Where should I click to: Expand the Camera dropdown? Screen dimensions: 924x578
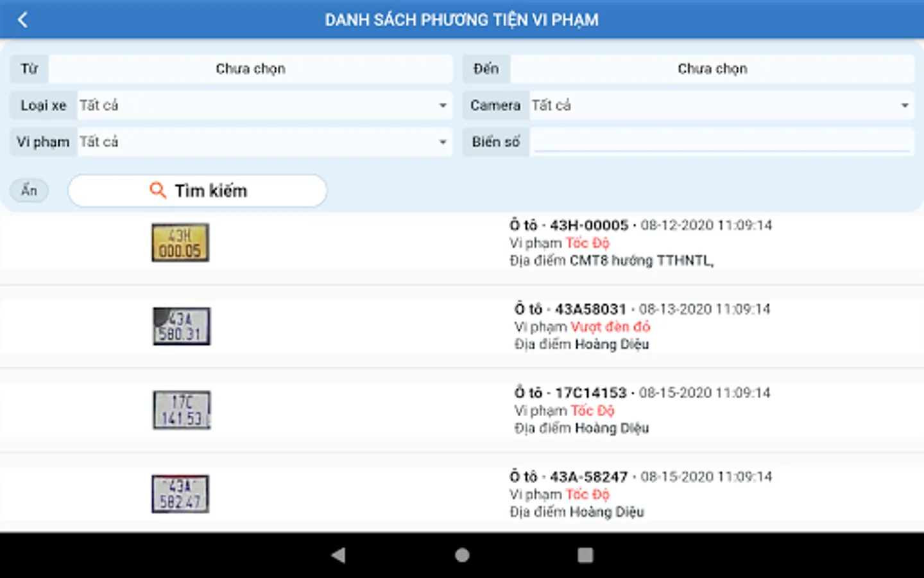coord(721,105)
